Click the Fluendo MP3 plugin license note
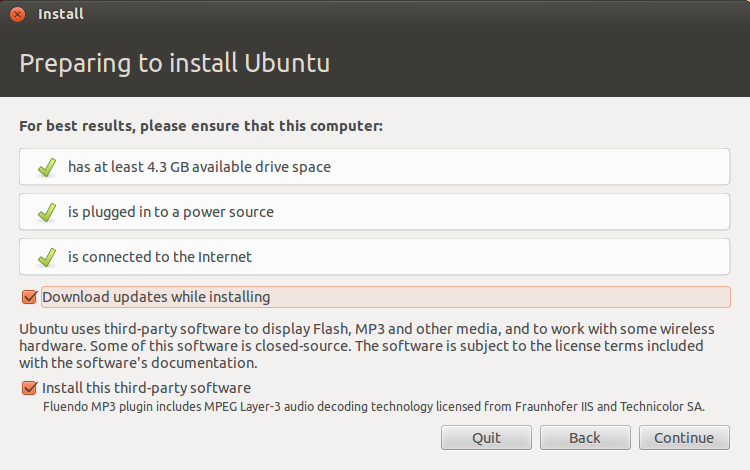This screenshot has width=750, height=470. coord(373,407)
